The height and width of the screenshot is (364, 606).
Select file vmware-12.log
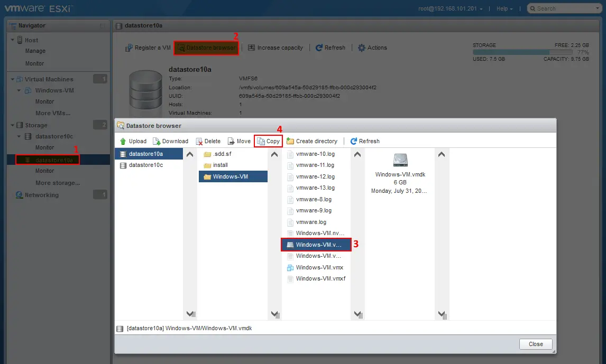point(316,176)
